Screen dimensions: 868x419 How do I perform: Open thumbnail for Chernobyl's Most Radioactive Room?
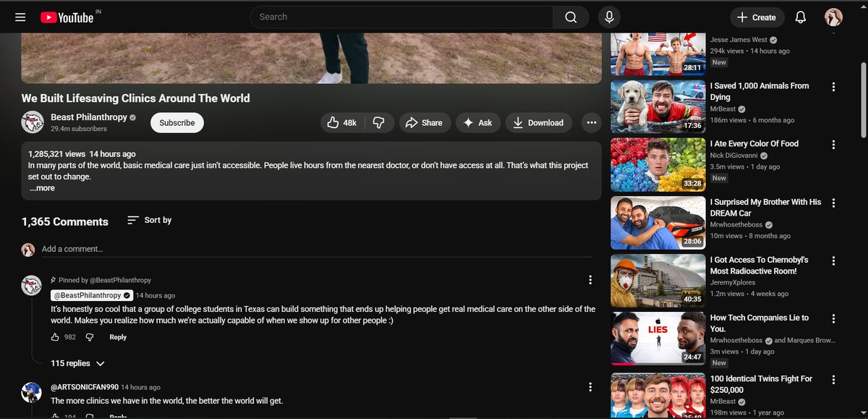pos(658,281)
